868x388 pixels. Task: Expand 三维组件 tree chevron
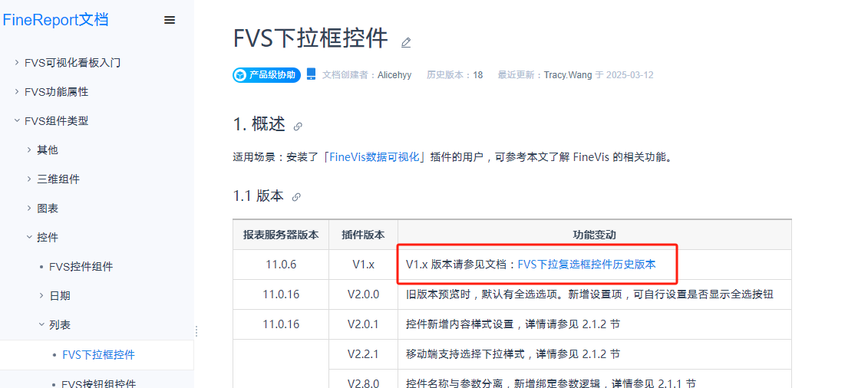pos(29,179)
